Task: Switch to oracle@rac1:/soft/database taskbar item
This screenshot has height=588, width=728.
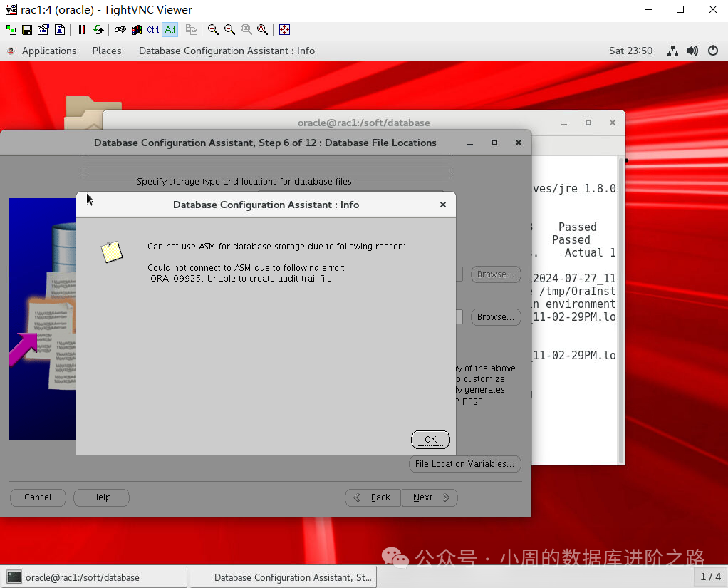Action: click(x=94, y=577)
